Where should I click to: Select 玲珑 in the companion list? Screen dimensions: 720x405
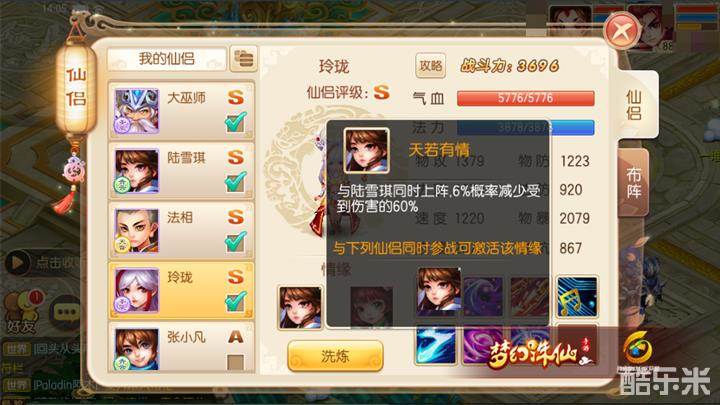181,291
